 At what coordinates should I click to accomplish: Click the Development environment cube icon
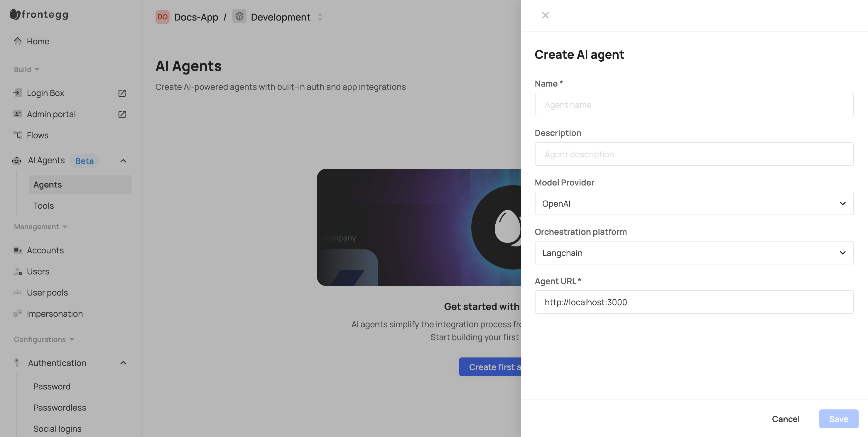point(239,16)
